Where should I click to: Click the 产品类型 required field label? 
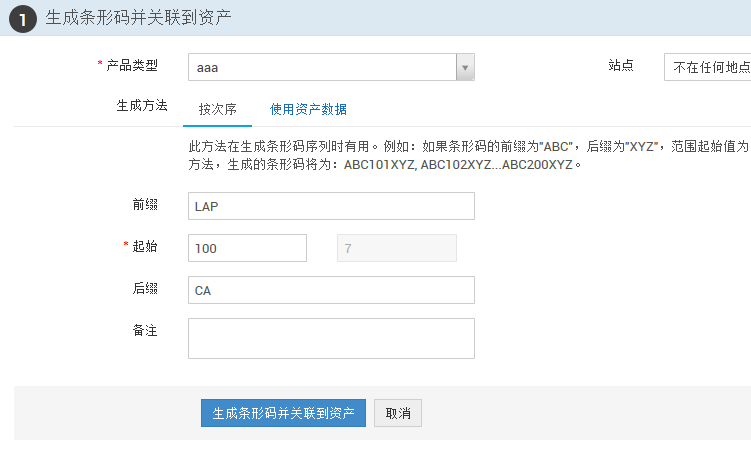(131, 65)
